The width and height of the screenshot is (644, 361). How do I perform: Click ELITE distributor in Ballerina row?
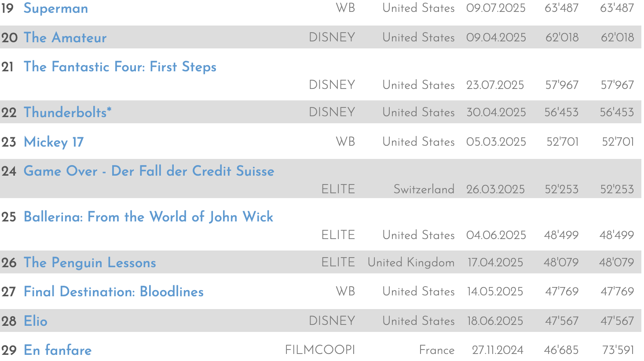[338, 235]
